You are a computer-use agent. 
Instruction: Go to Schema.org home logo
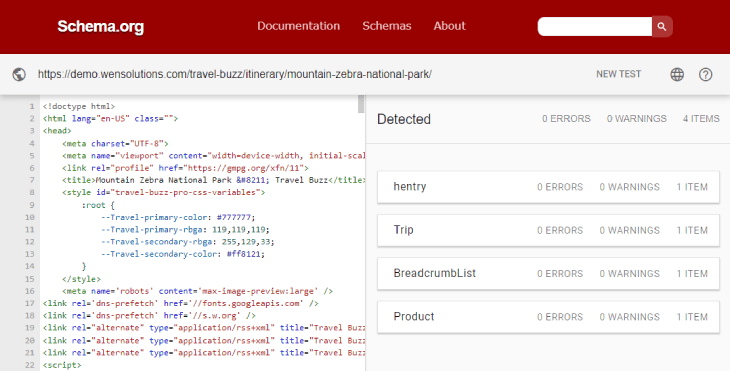(x=101, y=27)
